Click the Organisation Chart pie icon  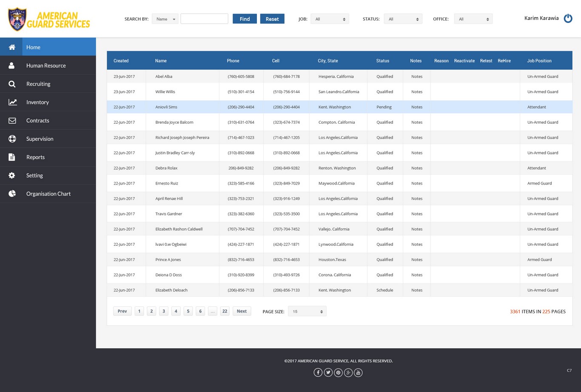click(12, 193)
